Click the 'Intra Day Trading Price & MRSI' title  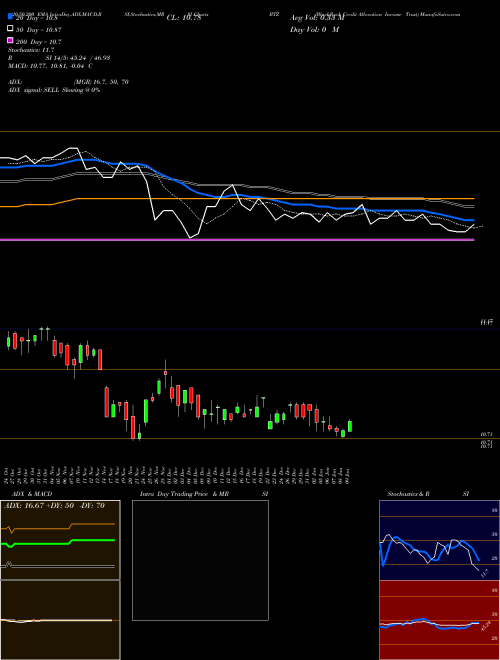pyautogui.click(x=204, y=494)
